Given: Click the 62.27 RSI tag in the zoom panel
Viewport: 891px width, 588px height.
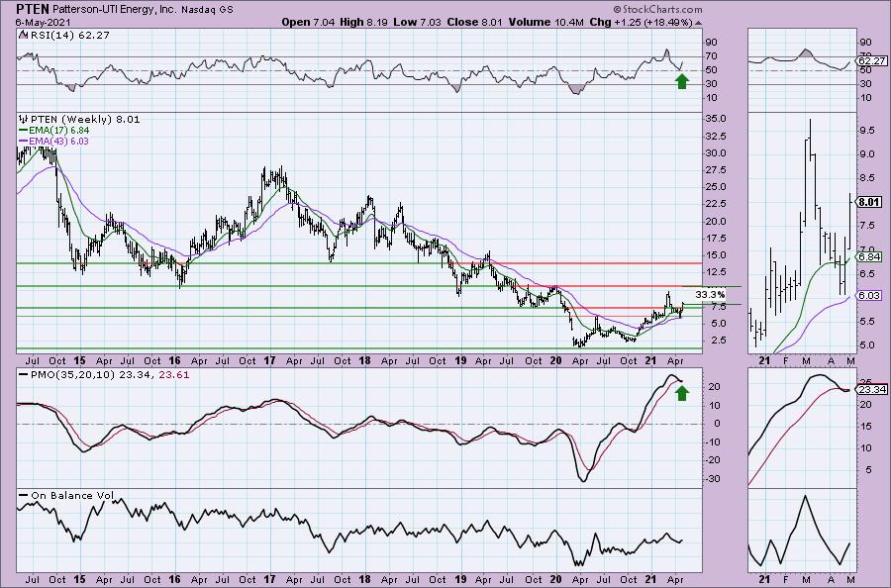Looking at the screenshot, I should tap(872, 60).
